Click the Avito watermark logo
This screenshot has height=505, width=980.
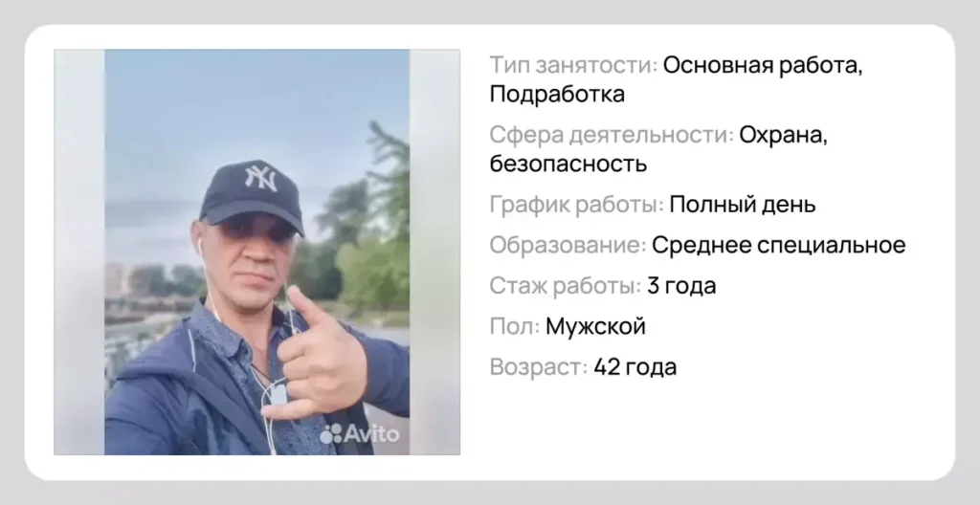[360, 433]
